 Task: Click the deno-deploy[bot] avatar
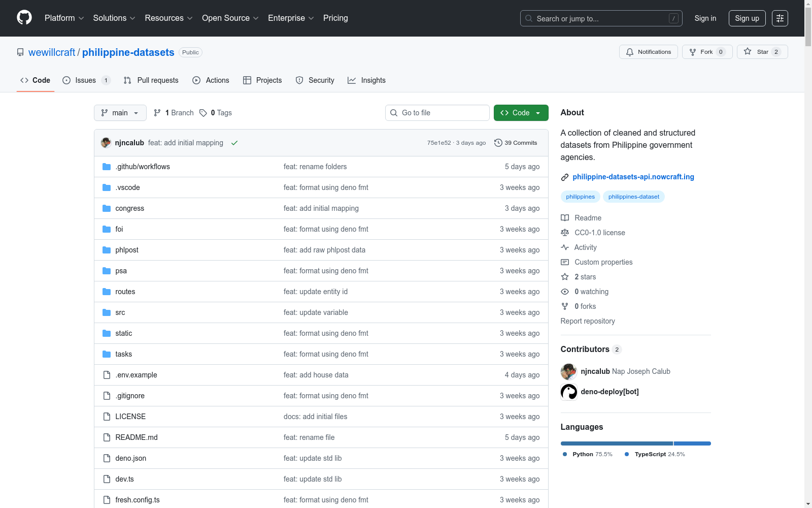pos(569,392)
